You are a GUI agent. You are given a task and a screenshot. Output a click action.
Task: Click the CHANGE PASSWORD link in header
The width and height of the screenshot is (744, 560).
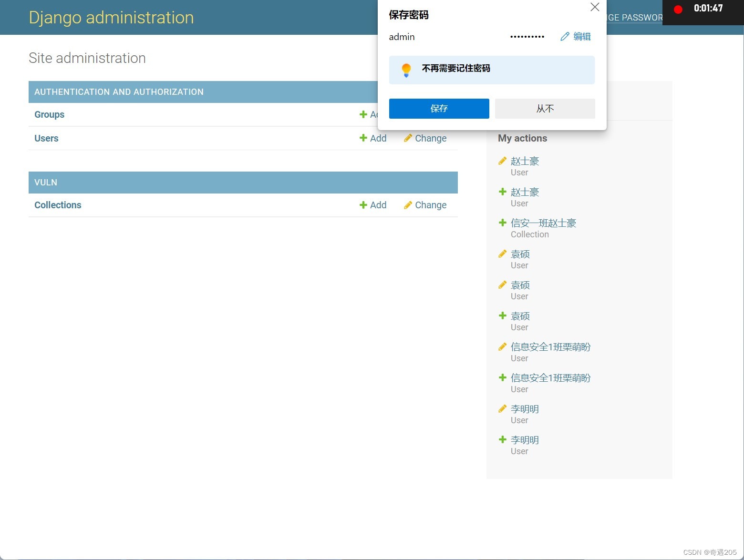coord(635,18)
